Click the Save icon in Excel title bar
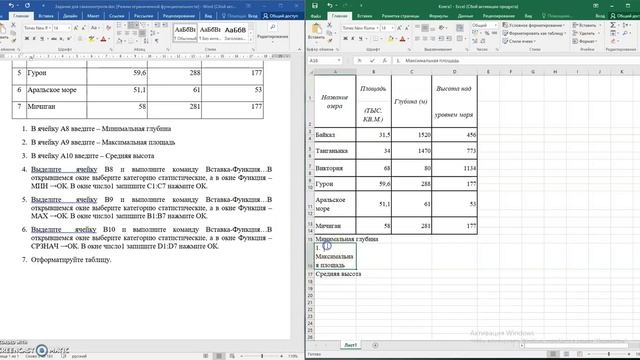Viewport: 640px width, 360px height. coord(315,6)
